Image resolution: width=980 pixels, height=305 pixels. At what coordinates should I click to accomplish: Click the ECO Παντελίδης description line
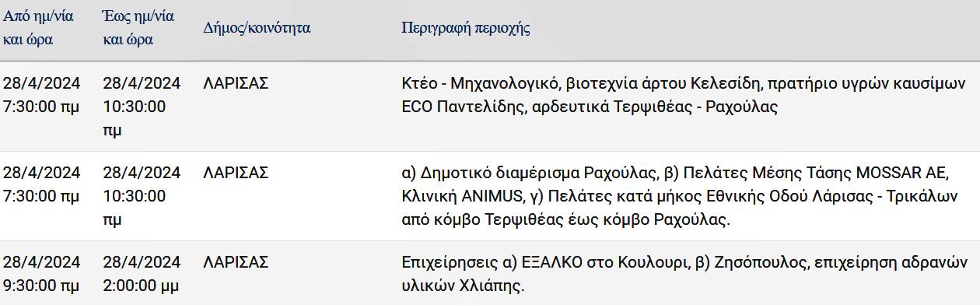(590, 107)
